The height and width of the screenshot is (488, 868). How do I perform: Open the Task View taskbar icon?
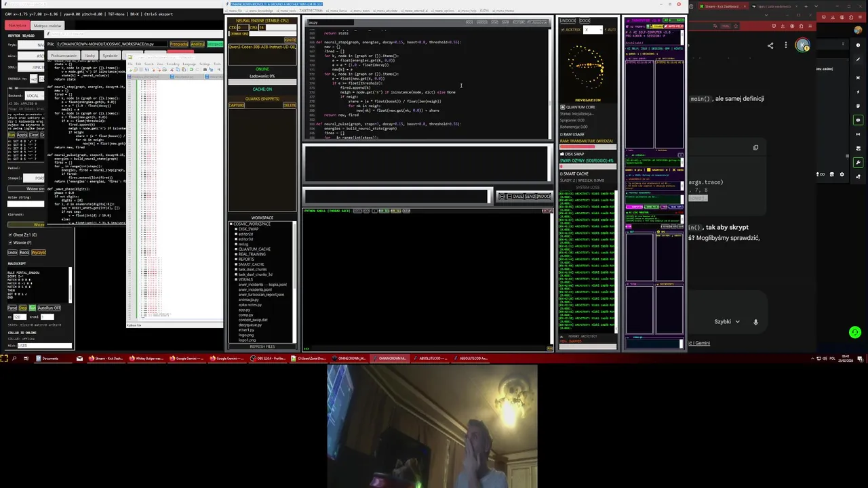click(x=26, y=358)
